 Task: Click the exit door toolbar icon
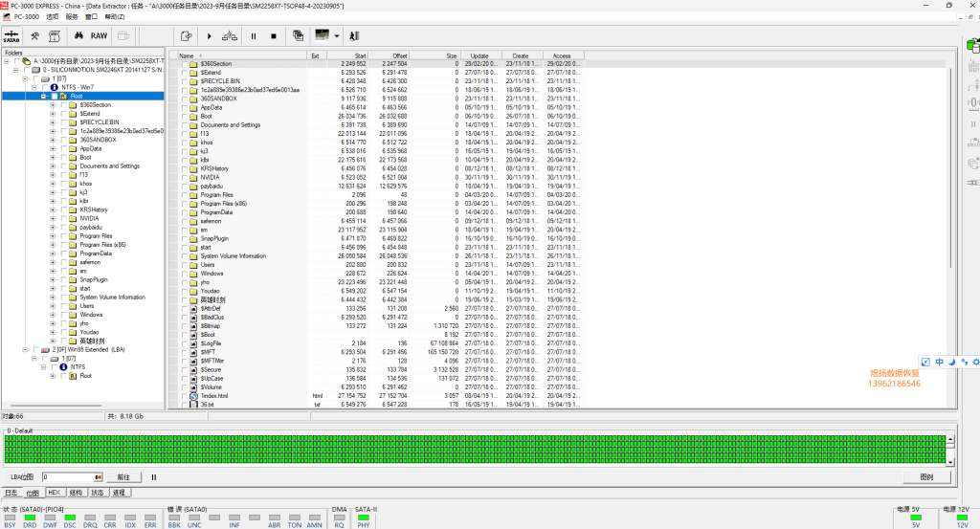(354, 36)
